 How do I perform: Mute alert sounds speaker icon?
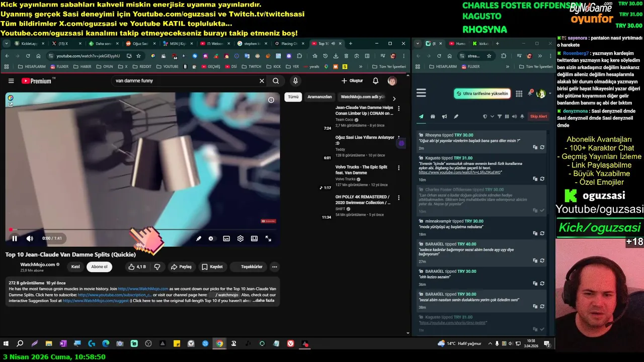[x=514, y=117]
